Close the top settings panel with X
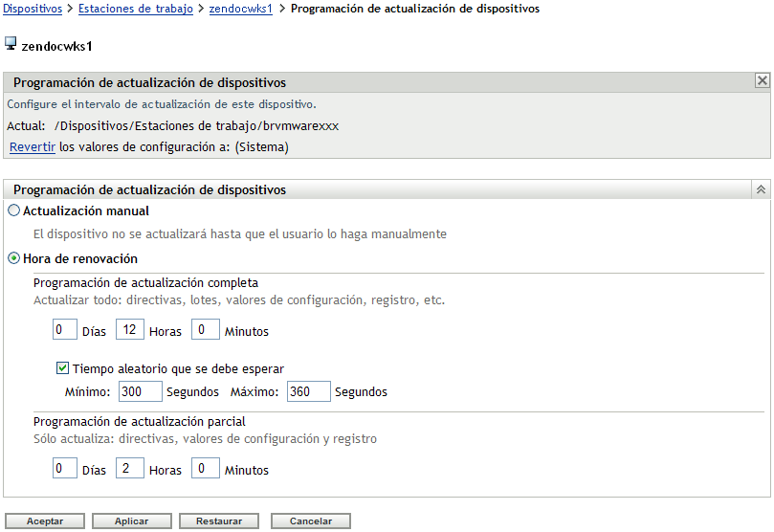 (x=763, y=80)
